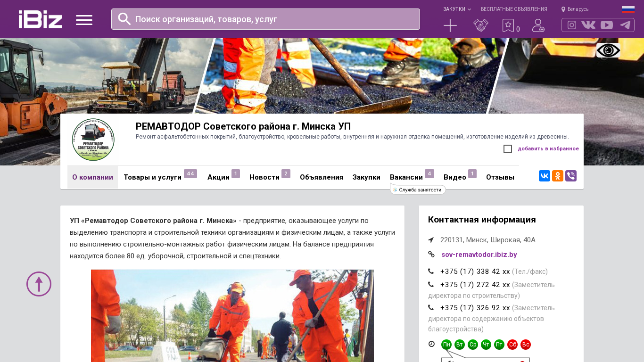Switch to the Вакансии tab
This screenshot has width=644, height=362.
coord(412,177)
